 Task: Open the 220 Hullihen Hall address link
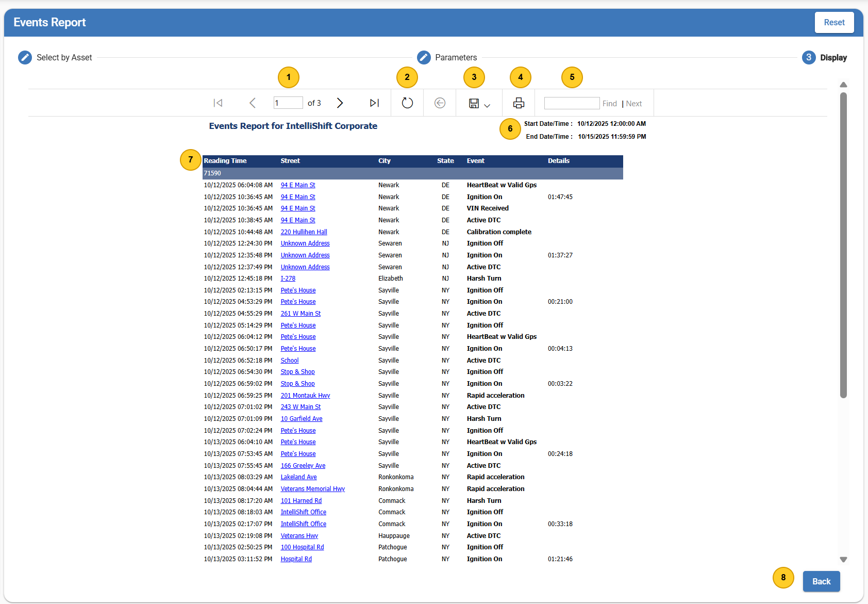[x=304, y=232]
